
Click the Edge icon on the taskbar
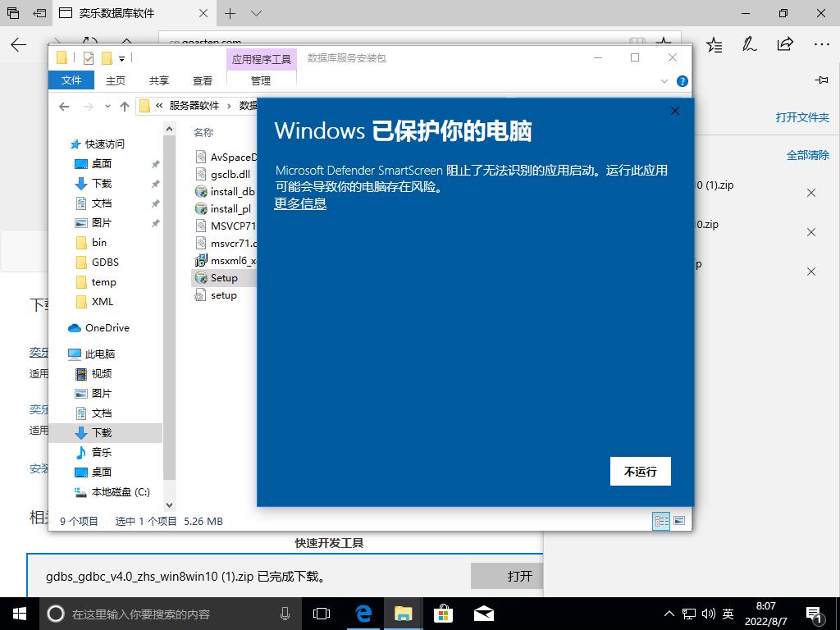(x=363, y=613)
